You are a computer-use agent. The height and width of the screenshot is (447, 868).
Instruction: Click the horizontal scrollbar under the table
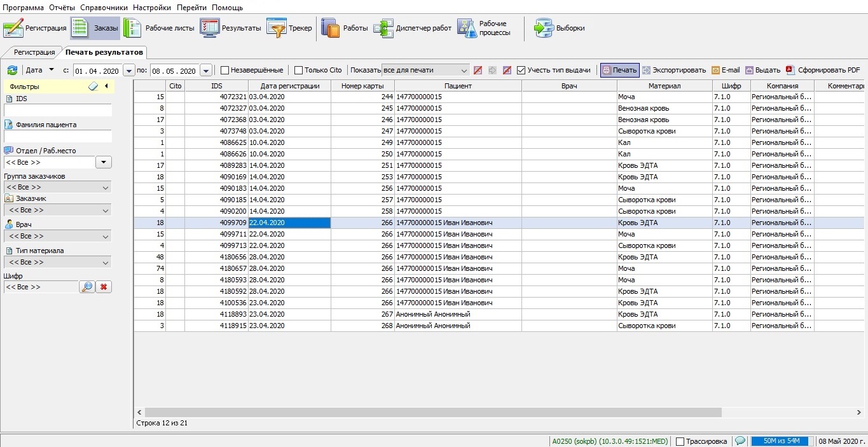pos(432,412)
